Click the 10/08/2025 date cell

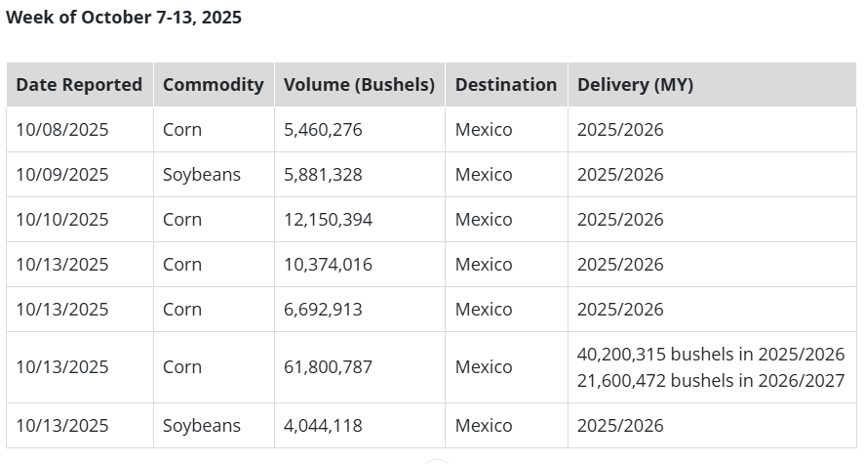tap(62, 130)
